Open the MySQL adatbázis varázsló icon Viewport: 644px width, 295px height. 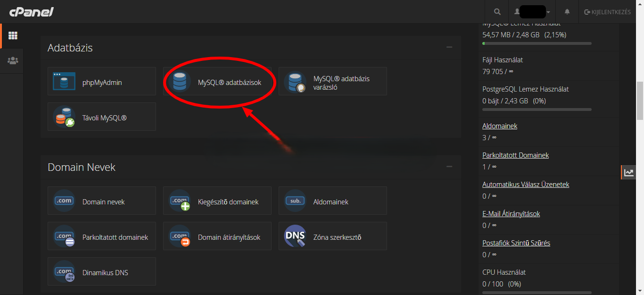click(x=295, y=82)
